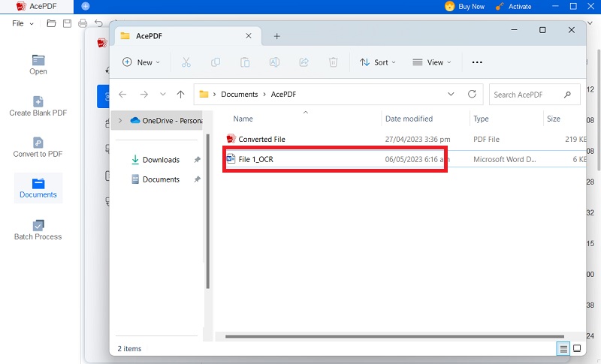Add a new tab in AcePDF title bar
Viewport: 601px width, 364px height.
tap(86, 6)
